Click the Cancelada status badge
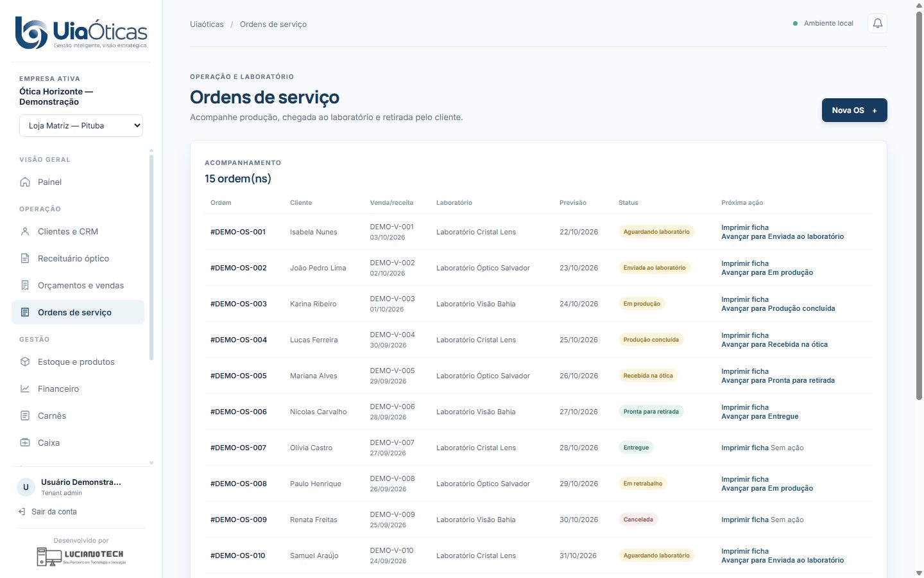 [638, 520]
